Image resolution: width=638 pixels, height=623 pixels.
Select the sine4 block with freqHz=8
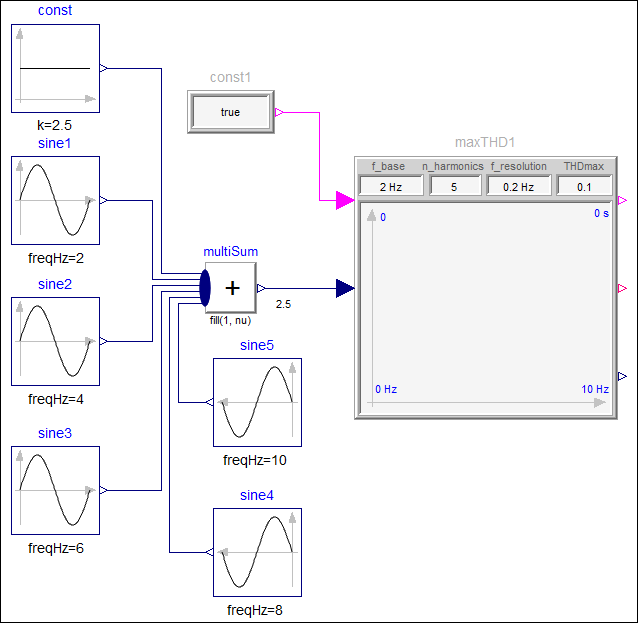(x=257, y=552)
